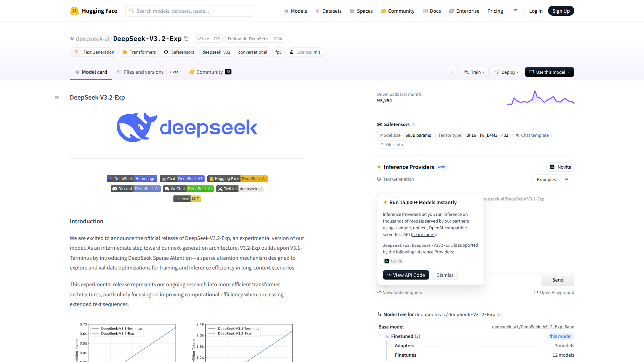Viewport: 644px width, 362px height.
Task: Like the DeepSeek-V3.2-Exp model
Action: [203, 39]
